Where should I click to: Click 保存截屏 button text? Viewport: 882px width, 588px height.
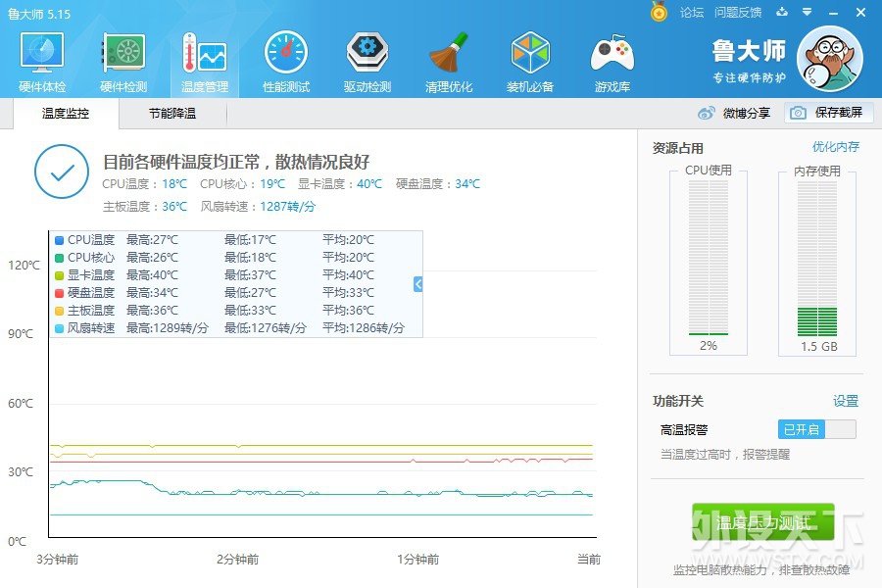click(839, 113)
